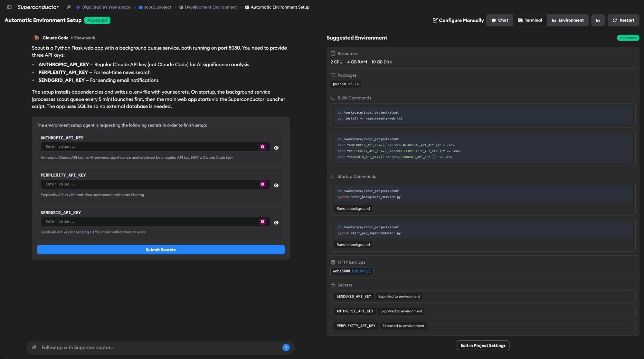Click the python scout_background_service.py command
Viewport: 644px width, 359px height.
tap(369, 197)
